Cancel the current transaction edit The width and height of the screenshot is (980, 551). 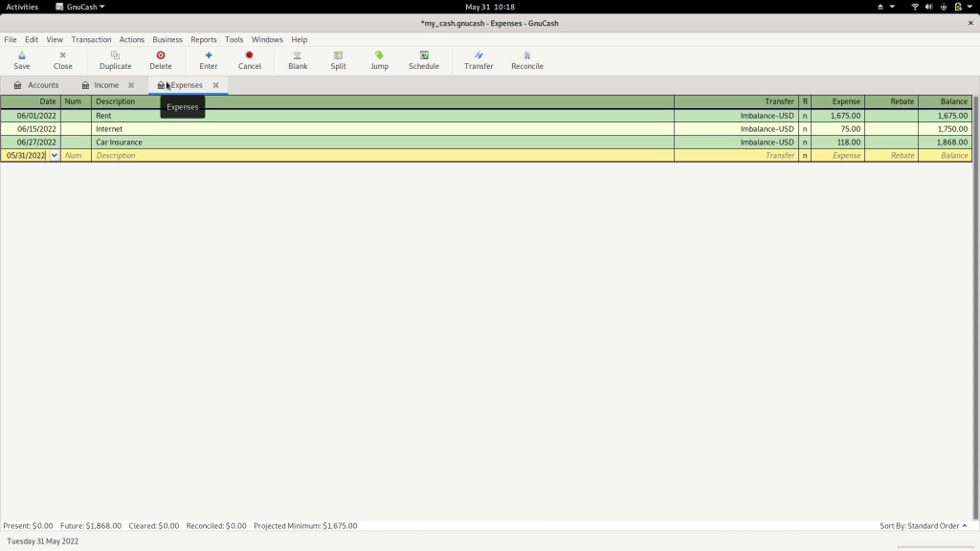point(250,60)
